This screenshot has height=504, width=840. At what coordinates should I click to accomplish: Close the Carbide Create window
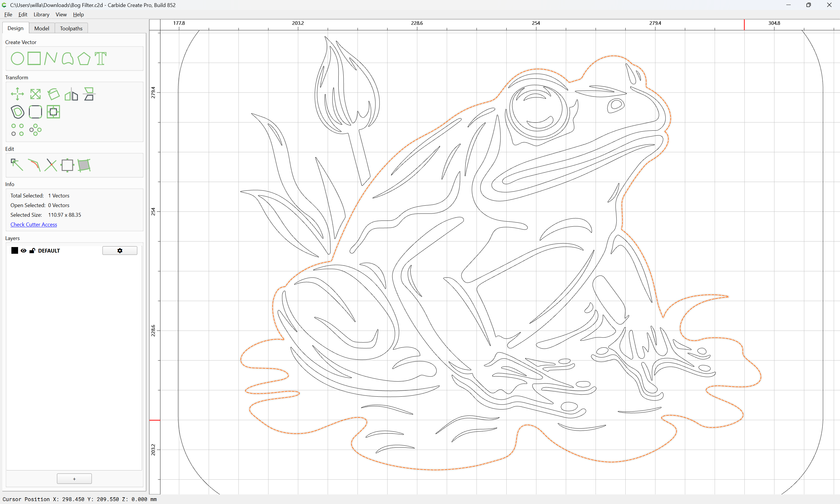(x=829, y=5)
